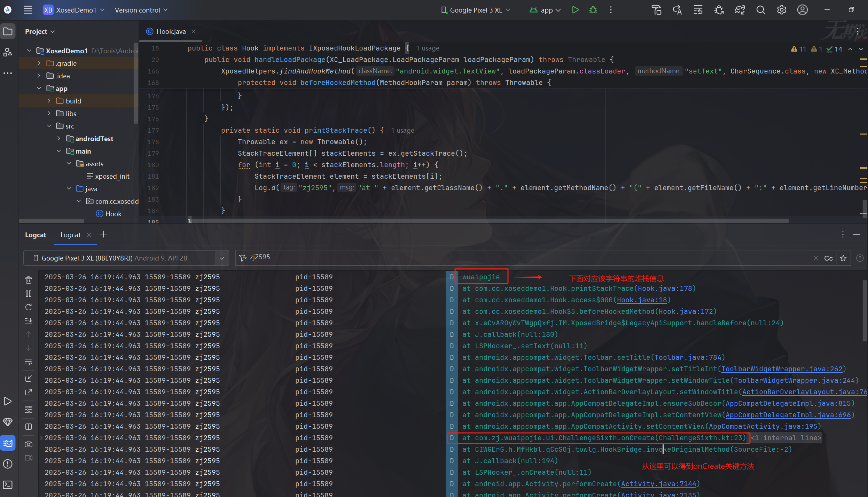This screenshot has height=497, width=868.
Task: Click the Debug app bug icon
Action: (593, 10)
